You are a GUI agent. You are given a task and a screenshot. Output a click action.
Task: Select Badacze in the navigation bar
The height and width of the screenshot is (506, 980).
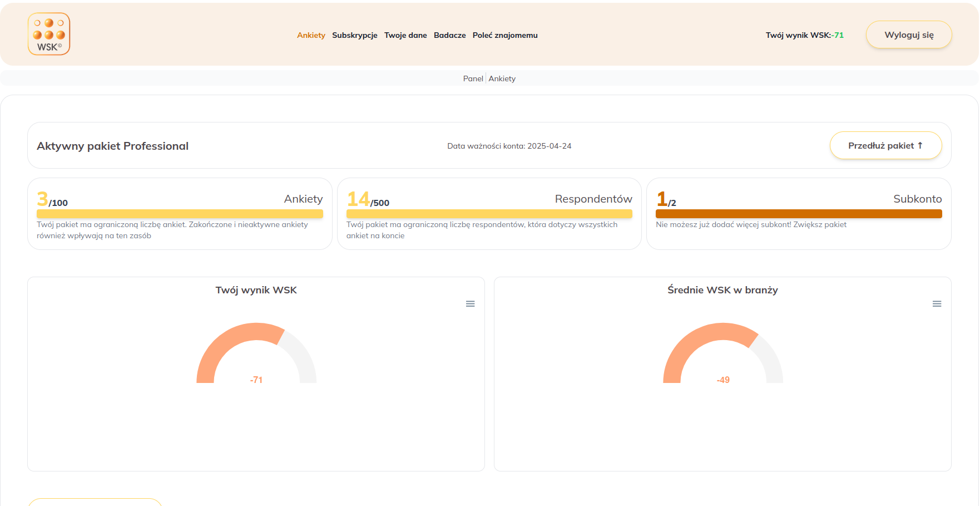tap(449, 35)
